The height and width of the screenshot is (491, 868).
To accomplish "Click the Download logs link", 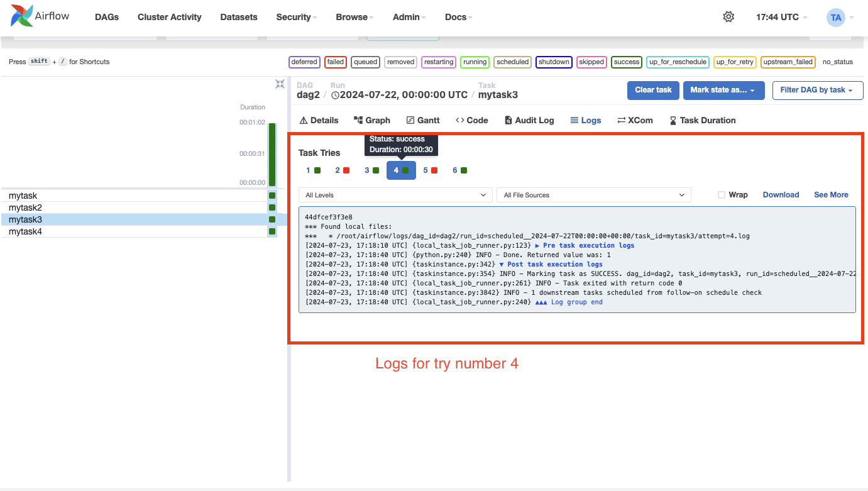I will pyautogui.click(x=781, y=195).
